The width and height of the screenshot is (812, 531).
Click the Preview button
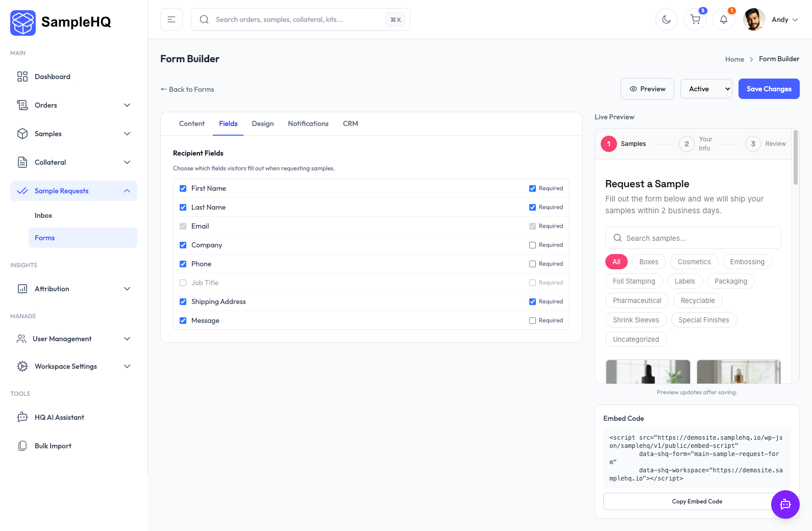(647, 89)
